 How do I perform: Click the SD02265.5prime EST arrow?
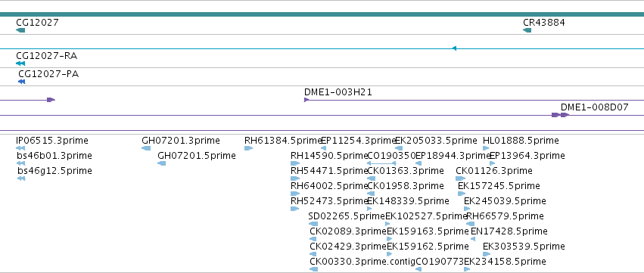pos(313,224)
